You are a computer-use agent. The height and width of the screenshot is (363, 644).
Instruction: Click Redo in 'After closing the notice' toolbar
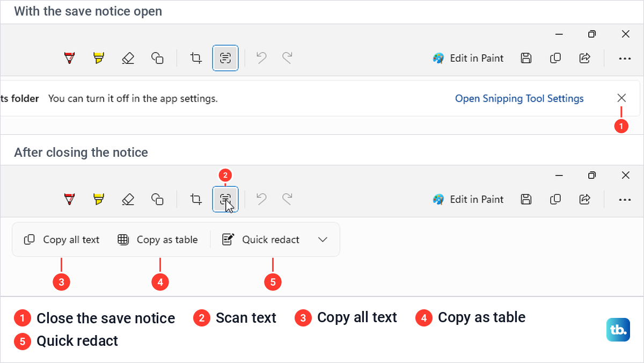[x=288, y=199]
